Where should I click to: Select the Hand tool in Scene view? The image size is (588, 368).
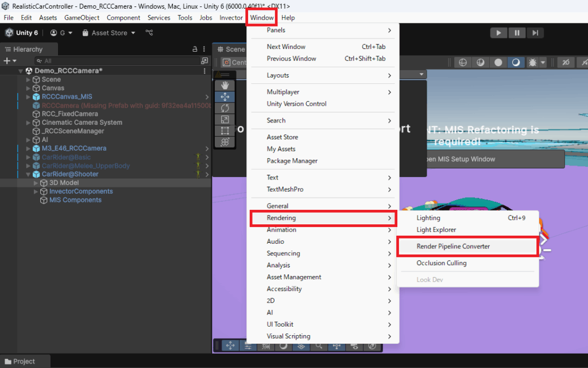tap(225, 85)
